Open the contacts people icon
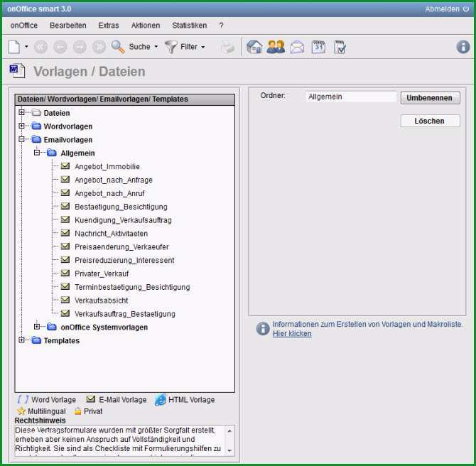Screen dimensions: 476x466 (x=276, y=47)
